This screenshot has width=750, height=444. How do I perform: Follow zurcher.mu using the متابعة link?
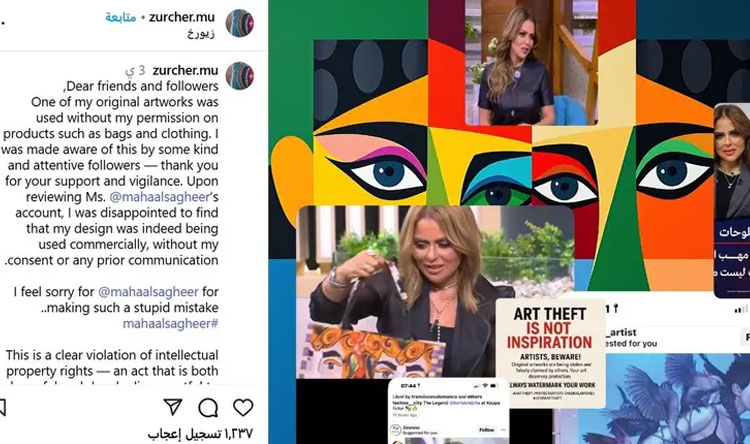point(121,18)
